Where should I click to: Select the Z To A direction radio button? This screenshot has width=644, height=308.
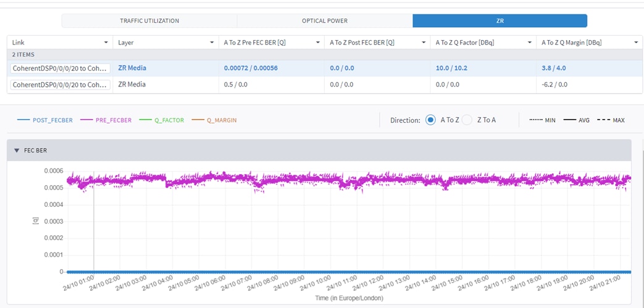click(x=467, y=120)
